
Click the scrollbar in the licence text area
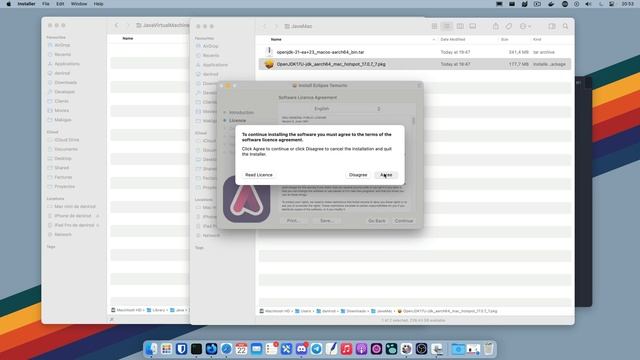[413, 121]
